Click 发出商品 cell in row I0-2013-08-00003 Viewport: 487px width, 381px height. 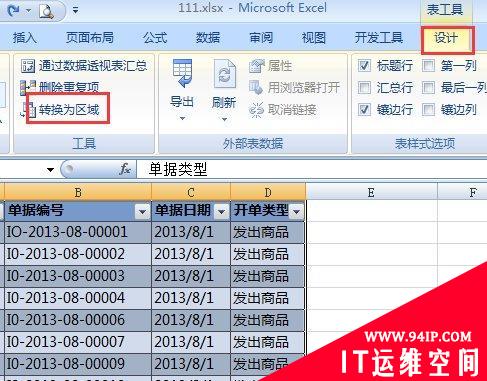click(268, 276)
